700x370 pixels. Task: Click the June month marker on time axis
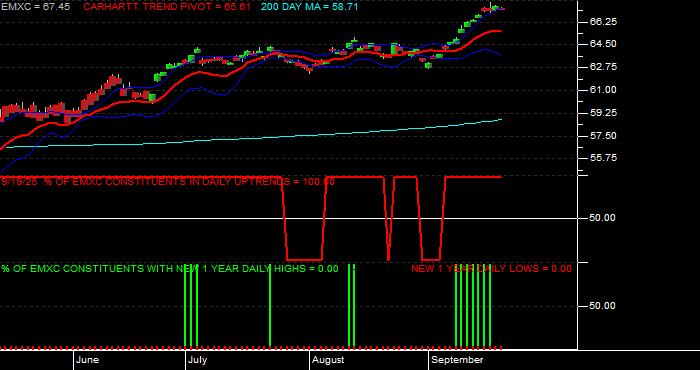(88, 360)
